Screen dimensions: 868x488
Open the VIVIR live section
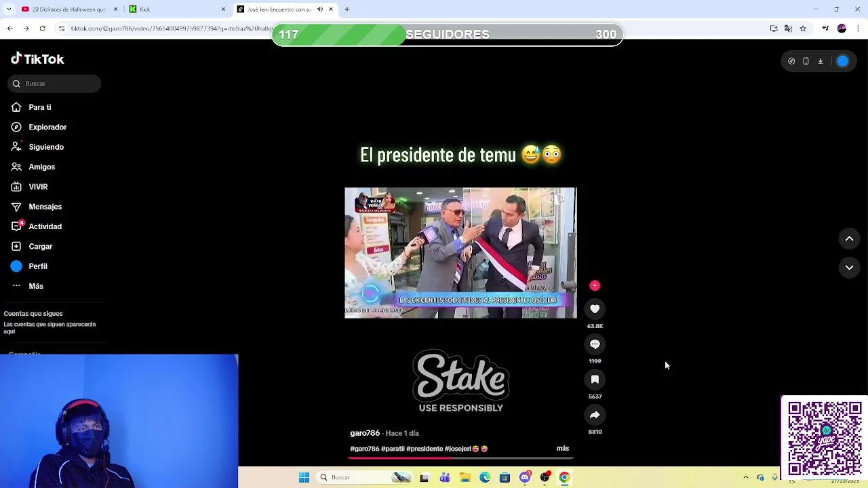[x=29, y=186]
